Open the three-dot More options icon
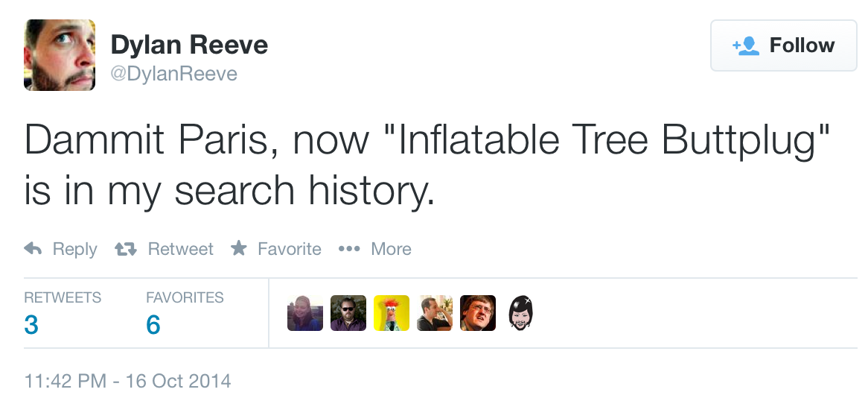Image resolution: width=868 pixels, height=401 pixels. coord(348,249)
